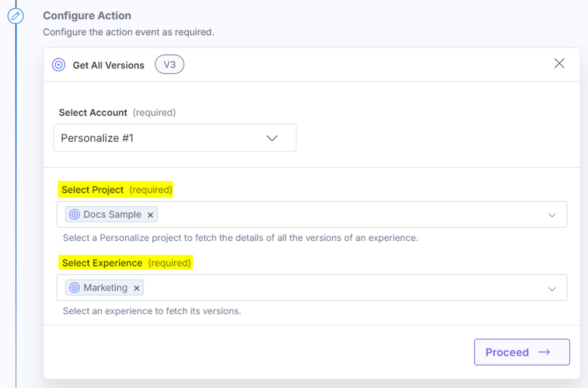Click the Get All Versions title
The height and width of the screenshot is (388, 588).
[x=108, y=65]
